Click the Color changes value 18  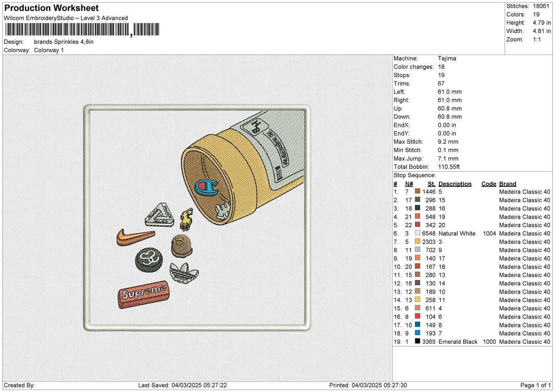point(442,67)
